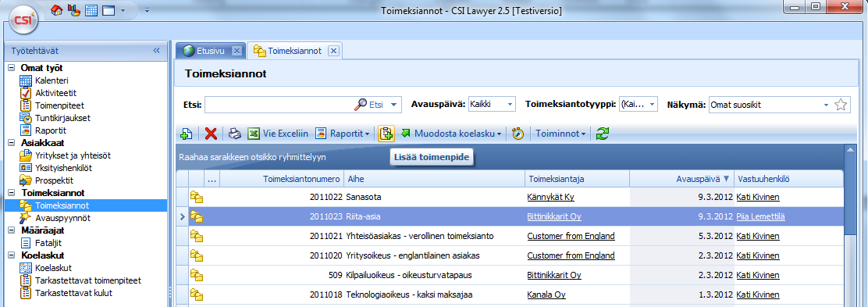
Task: Open the calendar grid icon in title bar
Action: tap(91, 10)
